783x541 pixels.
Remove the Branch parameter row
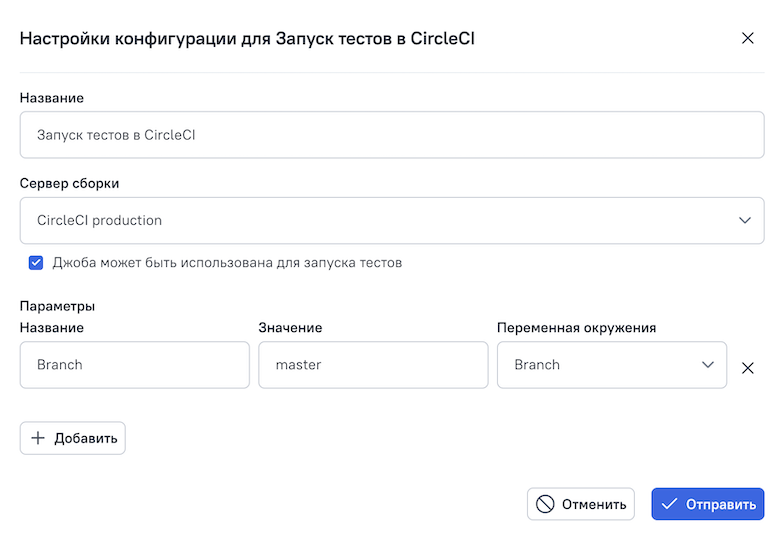(x=747, y=367)
